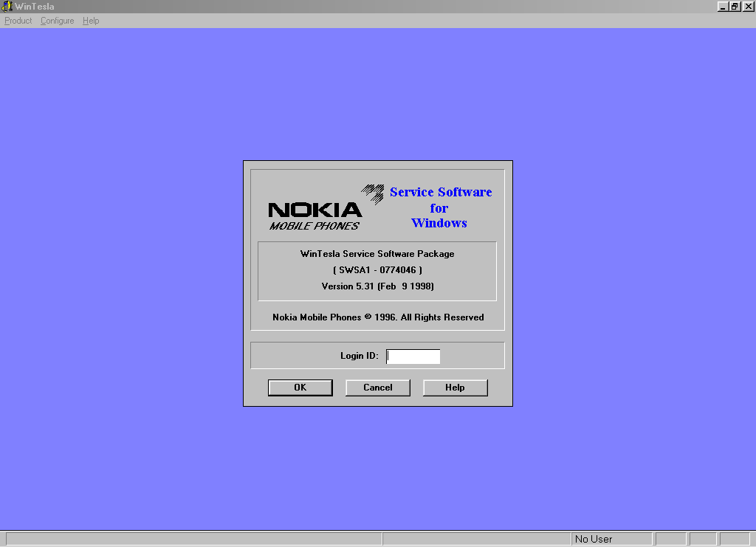Click the leftmost status bar panel
The width and height of the screenshot is (756, 547).
point(192,539)
